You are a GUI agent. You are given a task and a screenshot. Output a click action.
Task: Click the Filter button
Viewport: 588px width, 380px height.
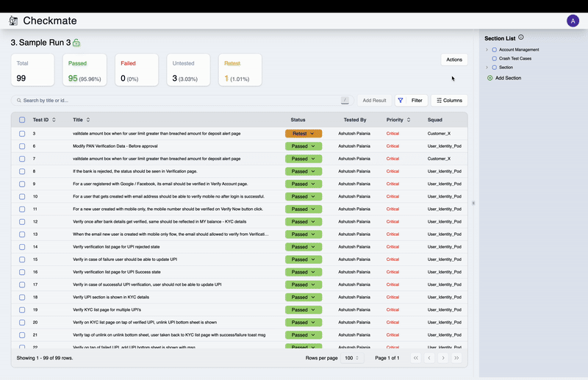coord(409,100)
